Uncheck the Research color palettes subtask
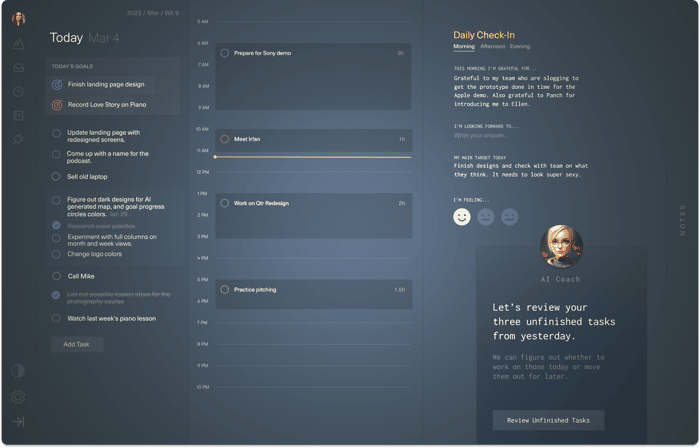The height and width of the screenshot is (448, 700). click(56, 225)
